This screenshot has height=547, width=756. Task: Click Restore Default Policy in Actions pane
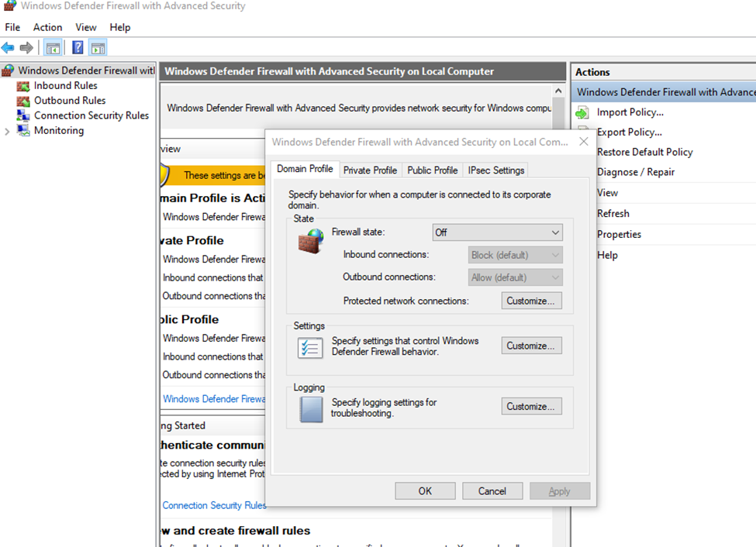(644, 152)
